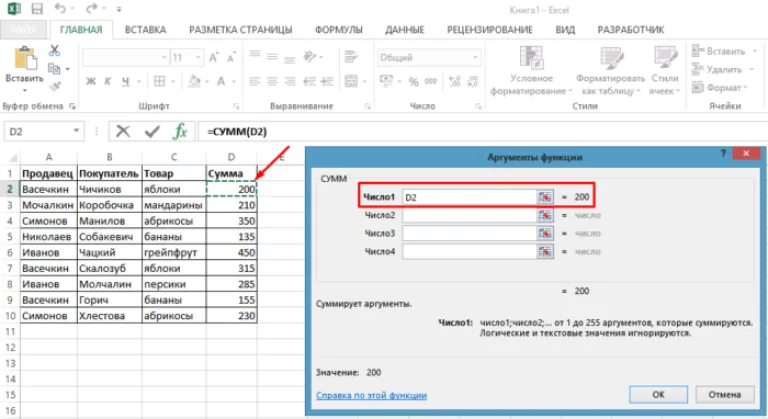The image size is (768, 419).
Task: Click the decrease font size icon
Action: tap(231, 57)
